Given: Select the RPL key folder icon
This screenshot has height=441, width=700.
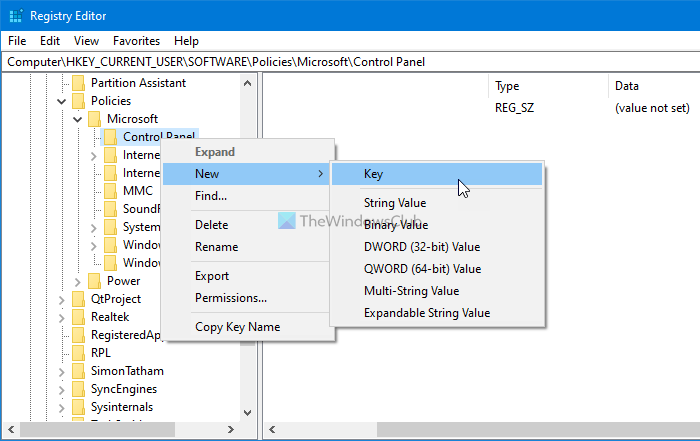Looking at the screenshot, I should [x=77, y=353].
